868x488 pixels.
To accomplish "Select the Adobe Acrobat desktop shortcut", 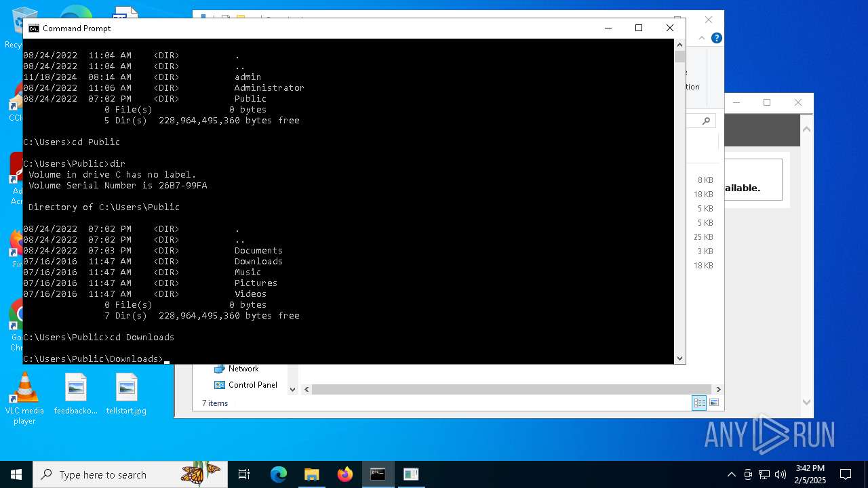I will 15,178.
